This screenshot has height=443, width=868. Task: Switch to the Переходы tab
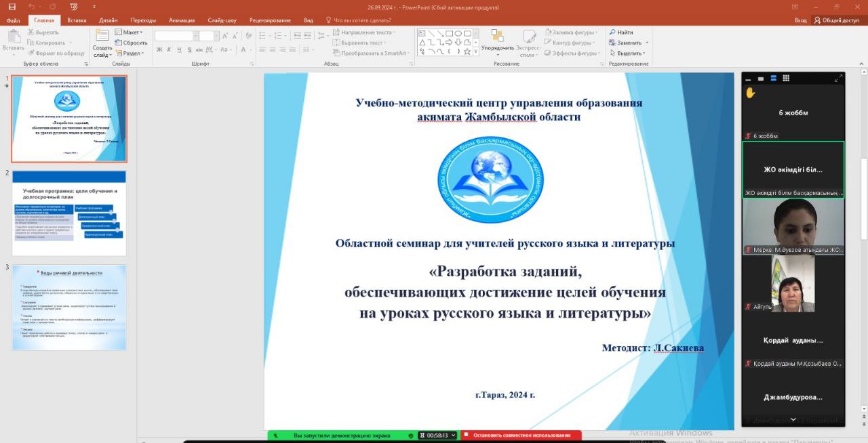pyautogui.click(x=144, y=20)
